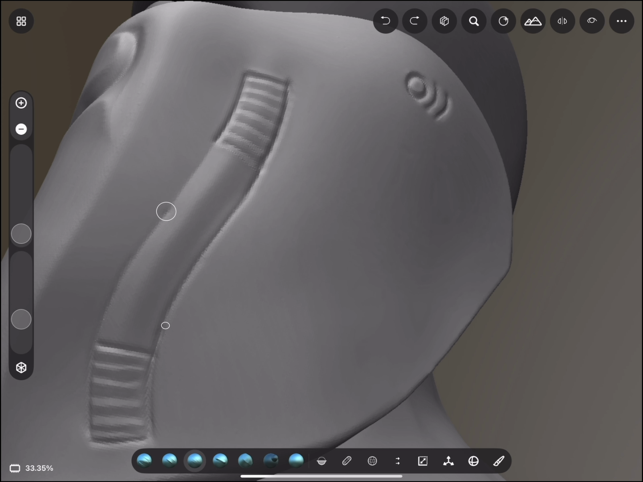Screen dimensions: 643x482
Task: Undo the last sculpt stroke
Action: click(x=385, y=21)
